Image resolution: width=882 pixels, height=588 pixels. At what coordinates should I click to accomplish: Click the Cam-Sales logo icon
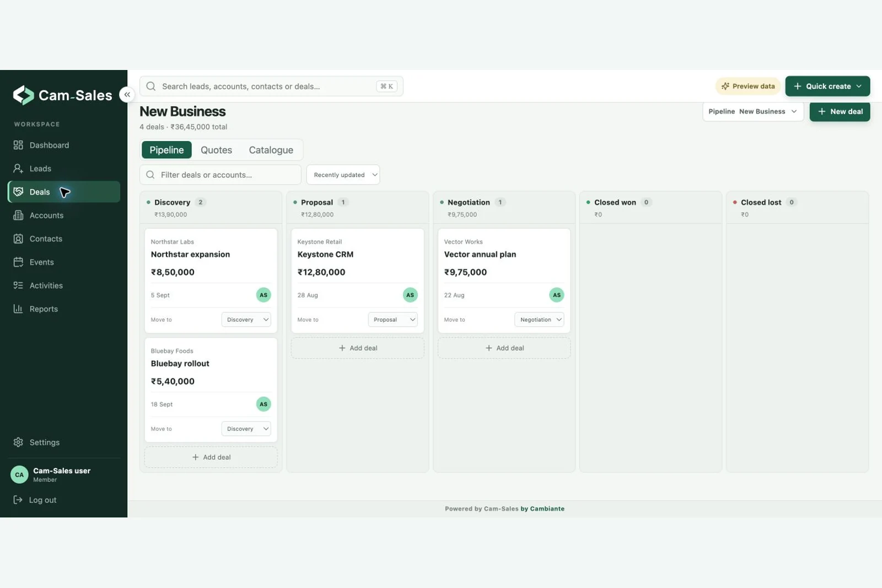tap(23, 95)
